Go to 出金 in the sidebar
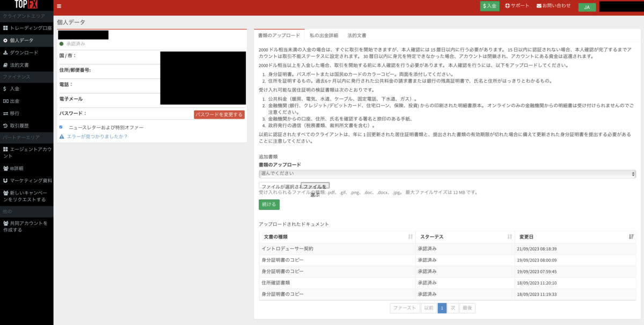The width and height of the screenshot is (644, 325). point(14,101)
